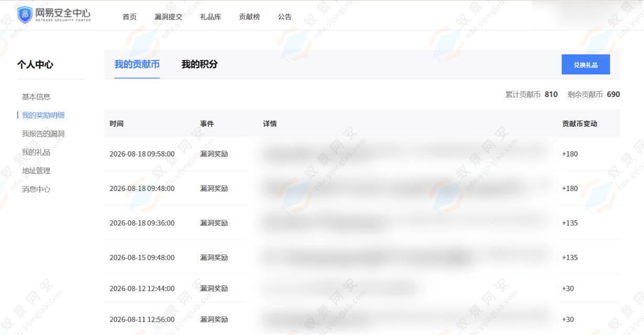Open 基本信息 in the sidebar
This screenshot has height=335, width=644.
(36, 97)
